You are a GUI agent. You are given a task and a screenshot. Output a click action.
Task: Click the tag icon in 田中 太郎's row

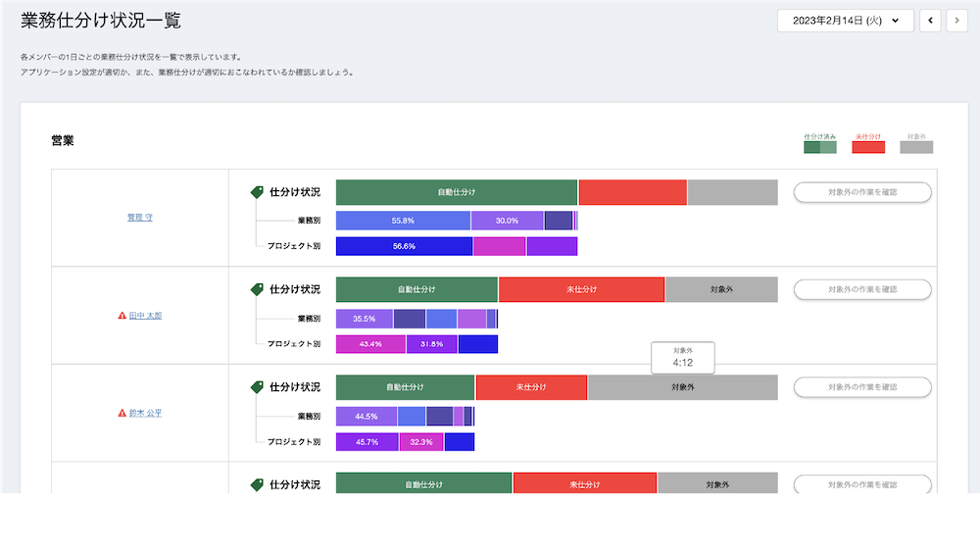click(258, 289)
